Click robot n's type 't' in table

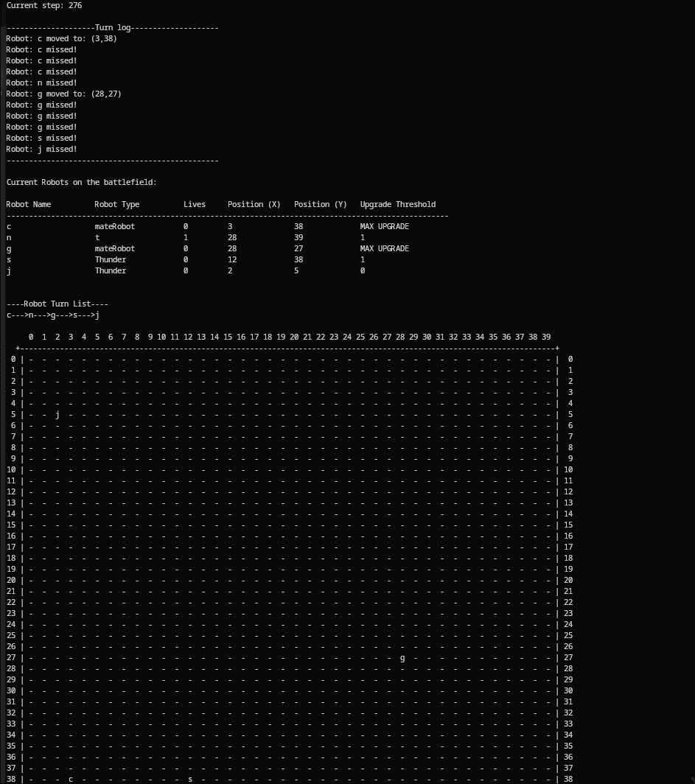coord(97,237)
